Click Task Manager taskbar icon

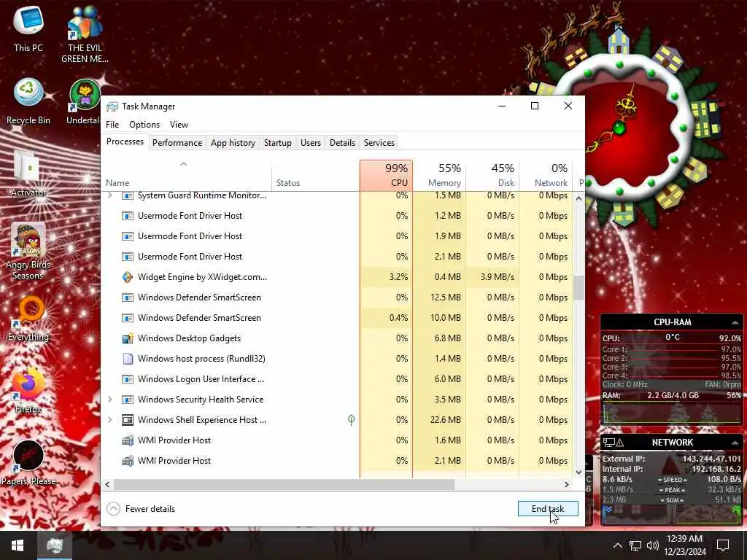[54, 545]
